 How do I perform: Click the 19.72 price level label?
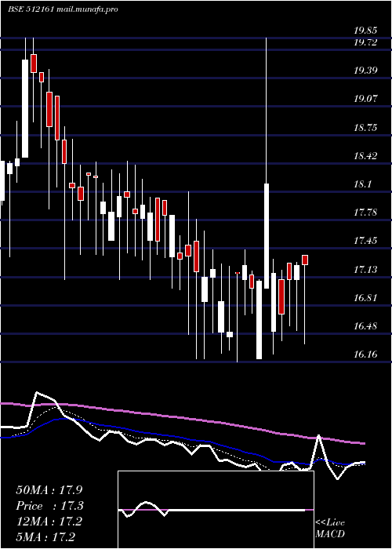(x=365, y=42)
